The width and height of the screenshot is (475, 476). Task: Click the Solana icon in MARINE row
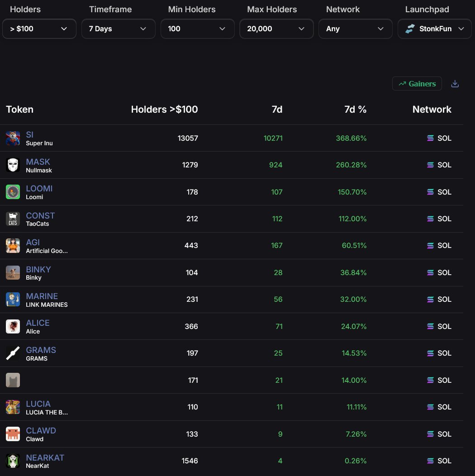[x=430, y=300]
